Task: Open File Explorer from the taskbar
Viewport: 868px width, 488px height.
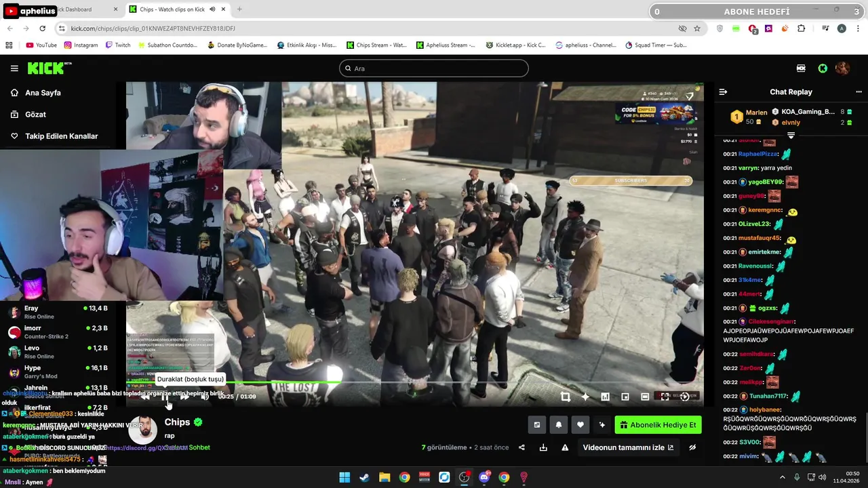Action: pyautogui.click(x=384, y=477)
